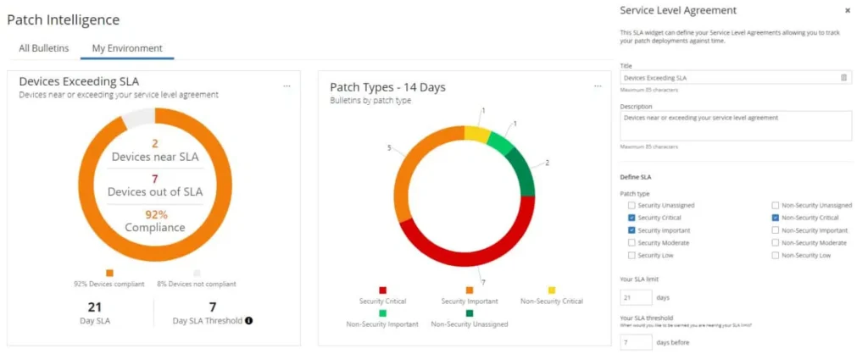Uncheck the Security Important checkbox
Image resolution: width=868 pixels, height=354 pixels.
[x=632, y=230]
